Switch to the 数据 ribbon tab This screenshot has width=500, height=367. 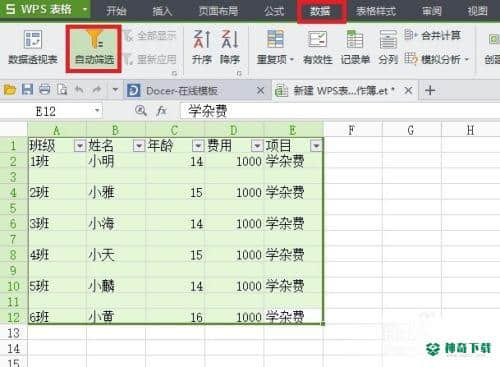[x=320, y=11]
